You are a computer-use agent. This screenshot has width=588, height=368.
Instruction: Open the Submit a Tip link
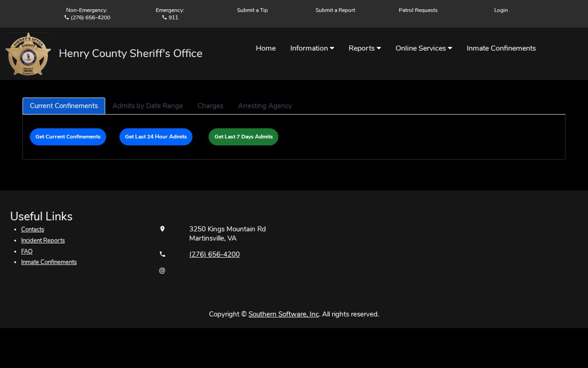click(x=252, y=10)
